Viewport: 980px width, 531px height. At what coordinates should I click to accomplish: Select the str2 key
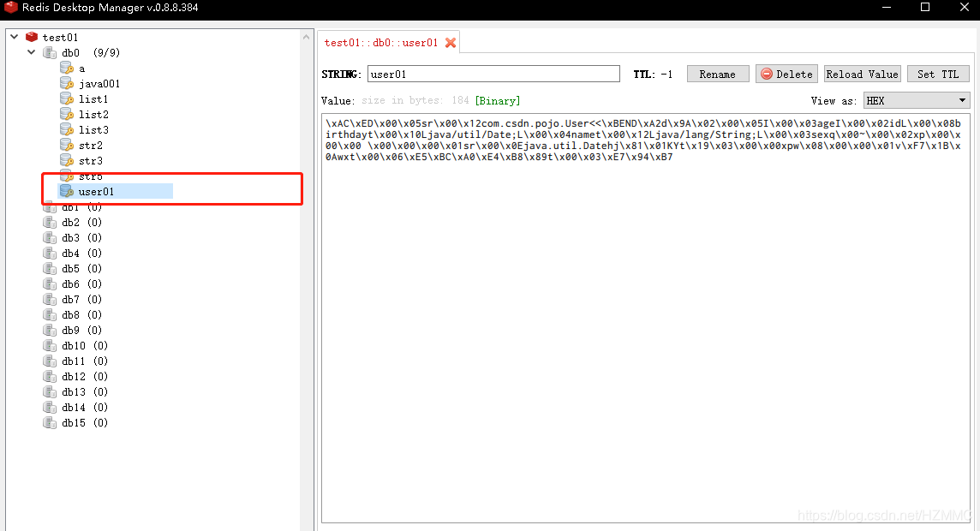coord(91,145)
